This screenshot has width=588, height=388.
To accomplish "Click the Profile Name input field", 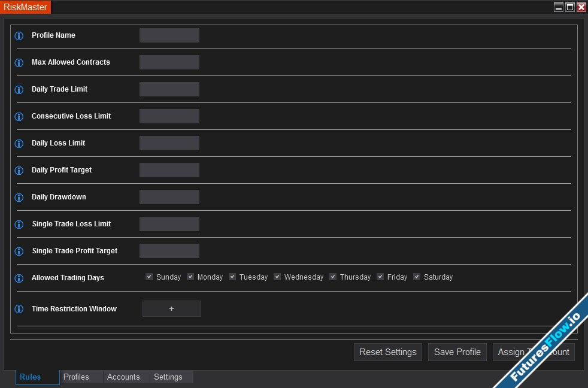I will coord(169,35).
